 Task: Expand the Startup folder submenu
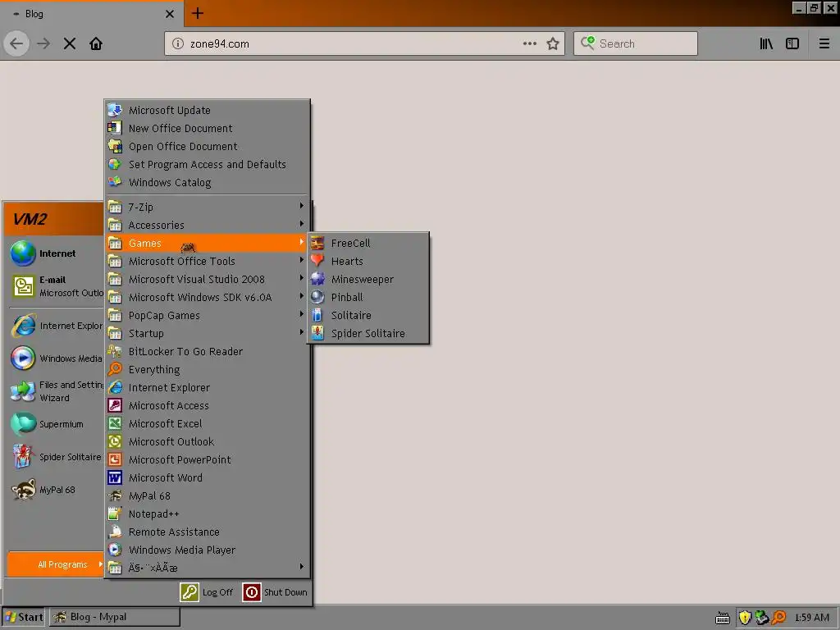207,333
